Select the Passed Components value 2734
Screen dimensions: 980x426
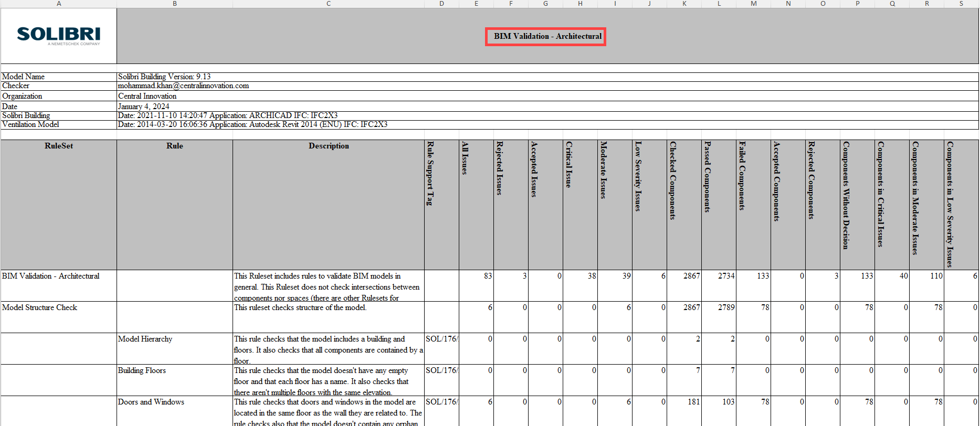[719, 285]
